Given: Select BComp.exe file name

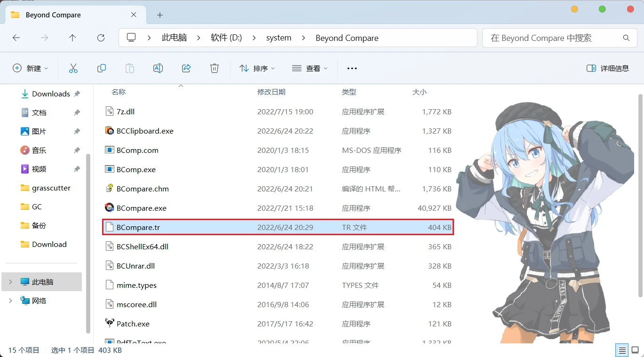Looking at the screenshot, I should (136, 169).
